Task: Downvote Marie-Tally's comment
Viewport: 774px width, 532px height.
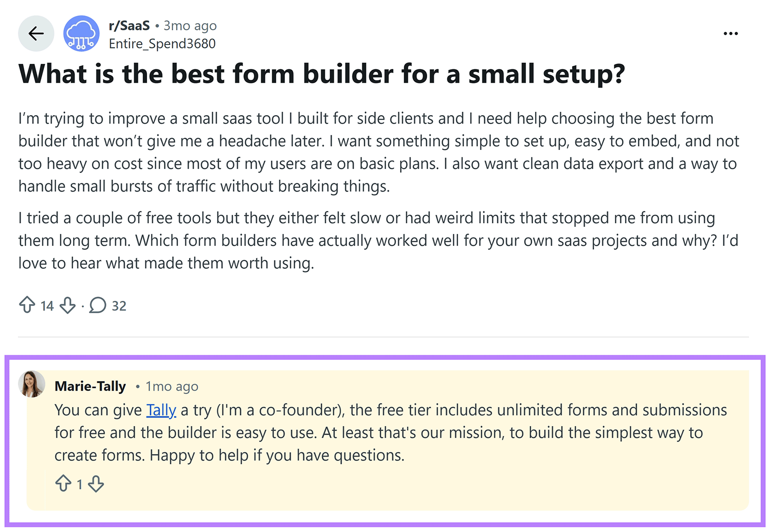Action: [x=95, y=483]
